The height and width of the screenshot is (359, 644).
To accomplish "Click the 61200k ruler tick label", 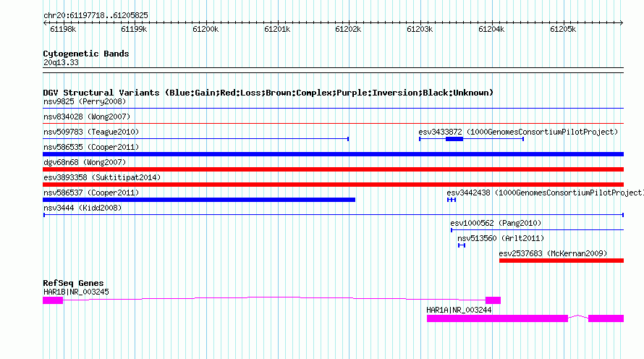I will click(x=206, y=29).
